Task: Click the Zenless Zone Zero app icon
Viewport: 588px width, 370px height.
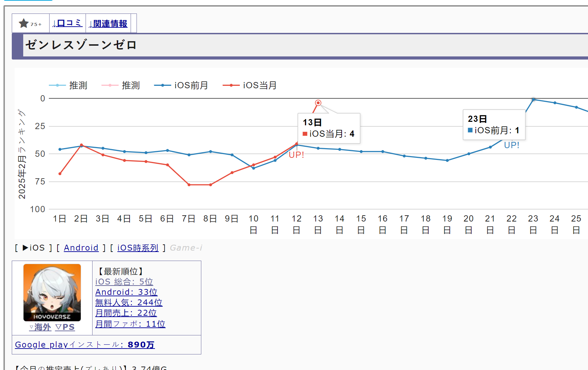Action: coord(52,292)
